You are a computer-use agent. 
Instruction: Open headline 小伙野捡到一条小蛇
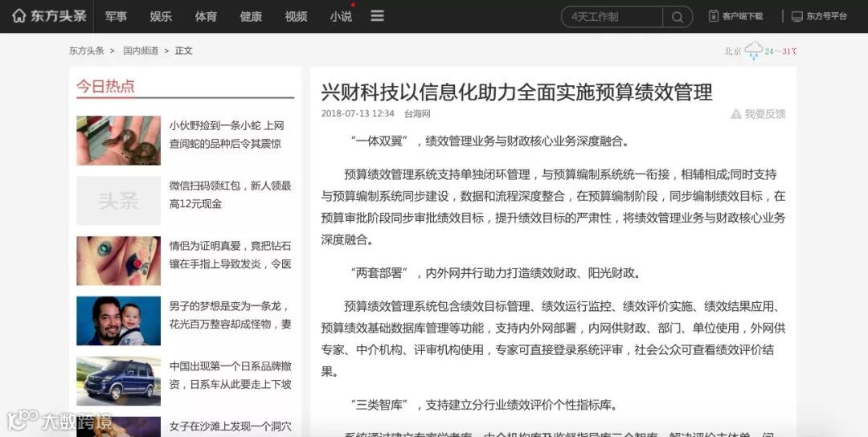tap(227, 134)
